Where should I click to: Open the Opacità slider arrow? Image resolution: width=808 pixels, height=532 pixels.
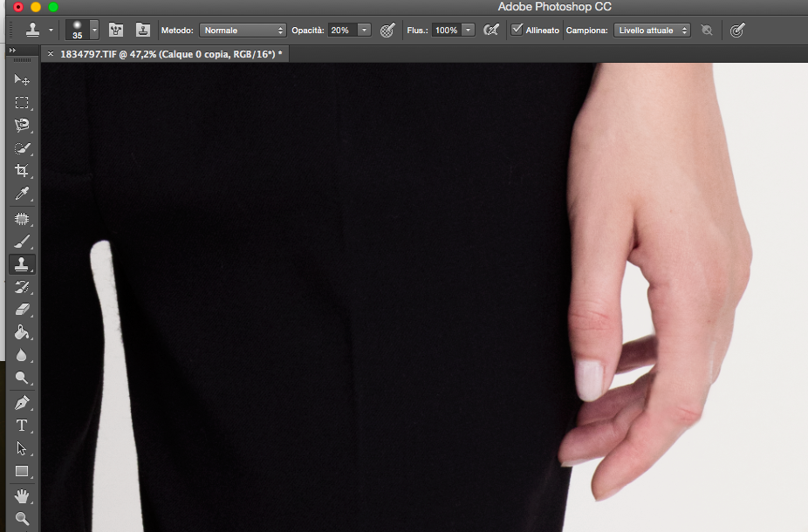364,30
